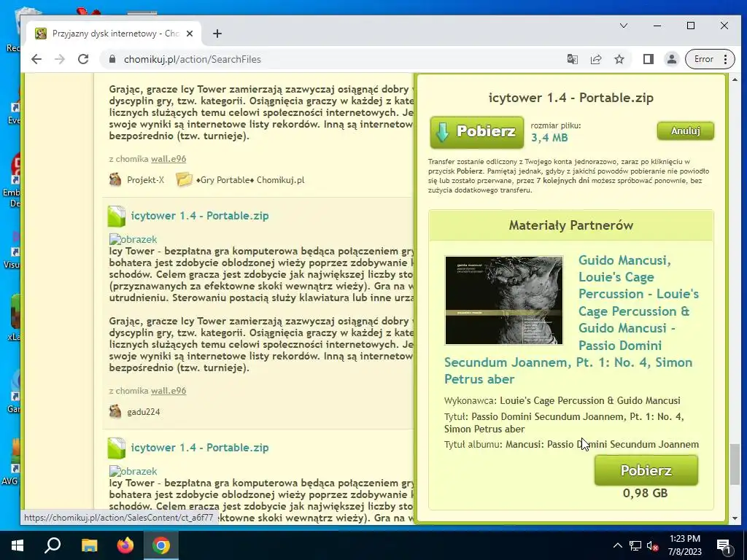The height and width of the screenshot is (560, 747).
Task: Open the Chrome side panel icon
Action: [648, 59]
